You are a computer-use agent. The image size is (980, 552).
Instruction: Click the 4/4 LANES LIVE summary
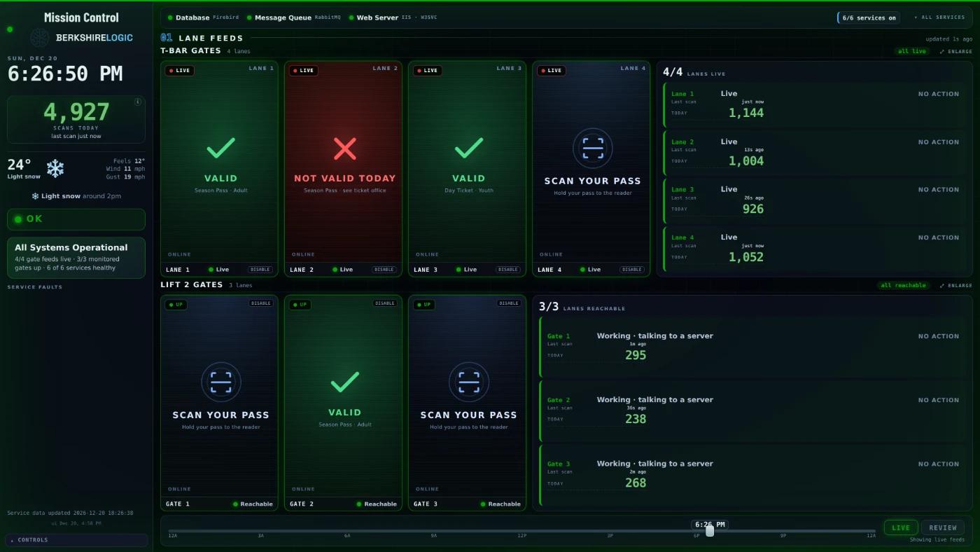coord(694,72)
